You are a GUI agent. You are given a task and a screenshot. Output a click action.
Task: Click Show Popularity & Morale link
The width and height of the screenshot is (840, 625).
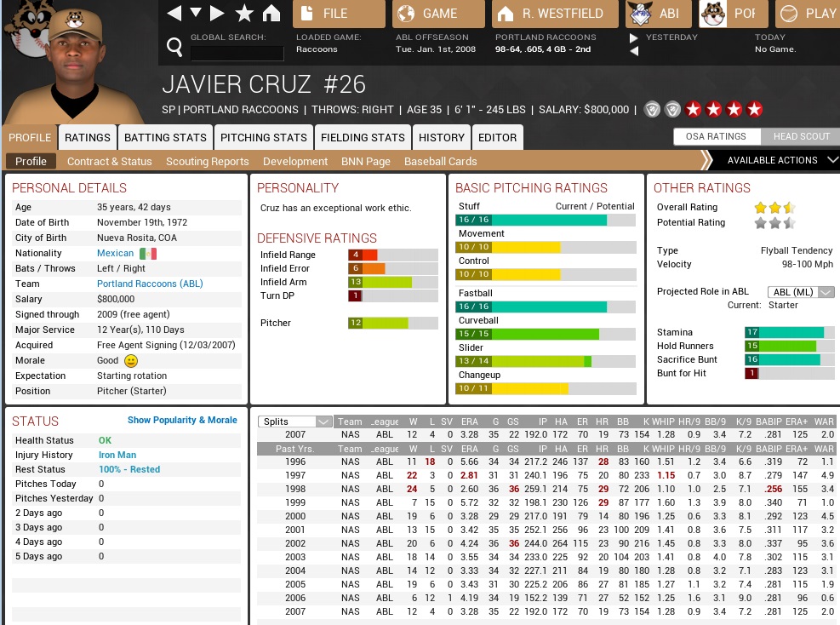(x=182, y=420)
